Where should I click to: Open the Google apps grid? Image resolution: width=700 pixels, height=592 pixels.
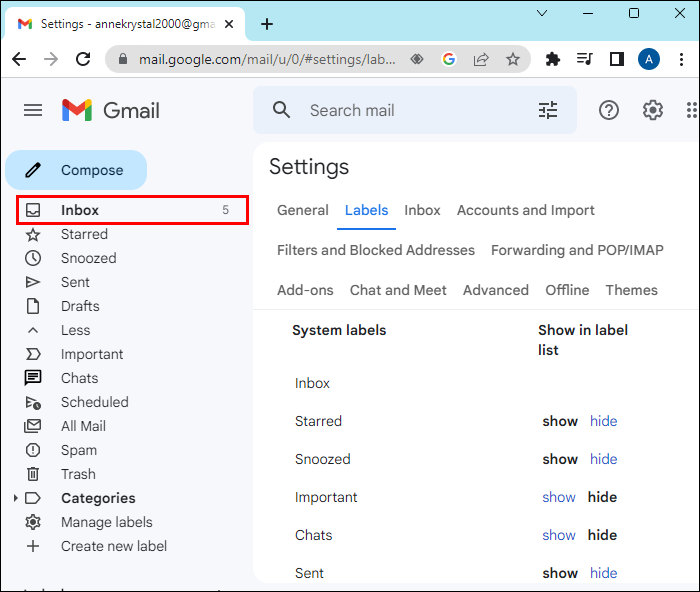[x=692, y=110]
